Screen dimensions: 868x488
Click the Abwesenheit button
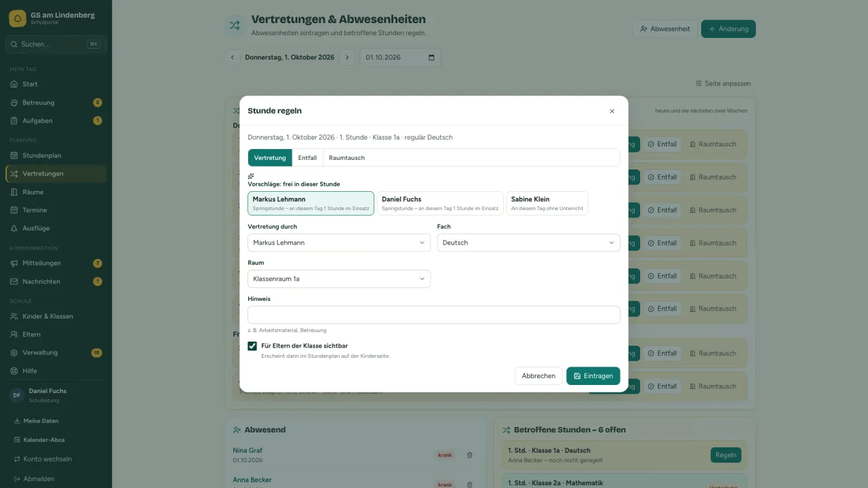coord(665,28)
